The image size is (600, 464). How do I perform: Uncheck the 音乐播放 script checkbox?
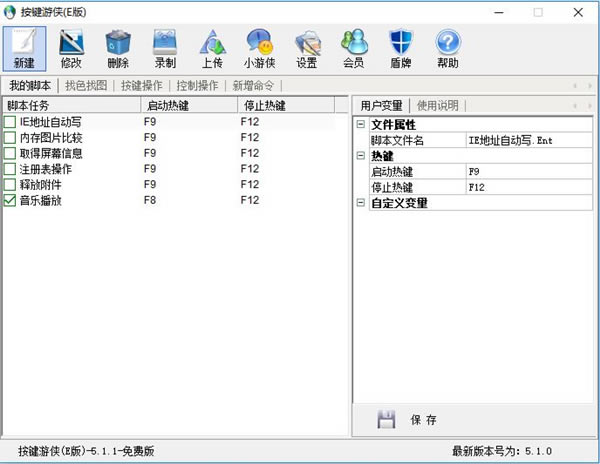(10, 201)
